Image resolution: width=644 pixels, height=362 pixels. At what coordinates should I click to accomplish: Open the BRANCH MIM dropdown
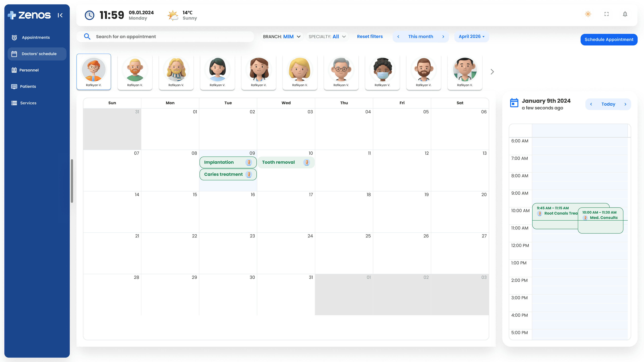click(x=282, y=37)
